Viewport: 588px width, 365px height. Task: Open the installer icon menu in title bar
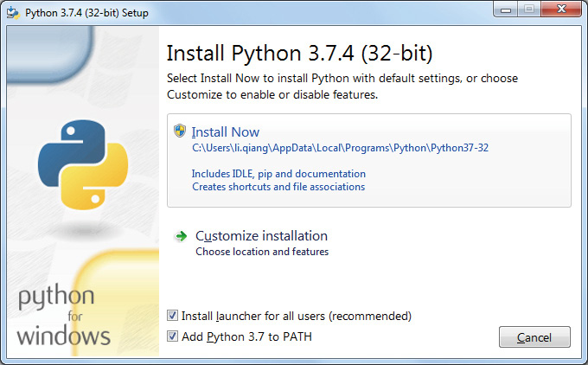pos(13,13)
